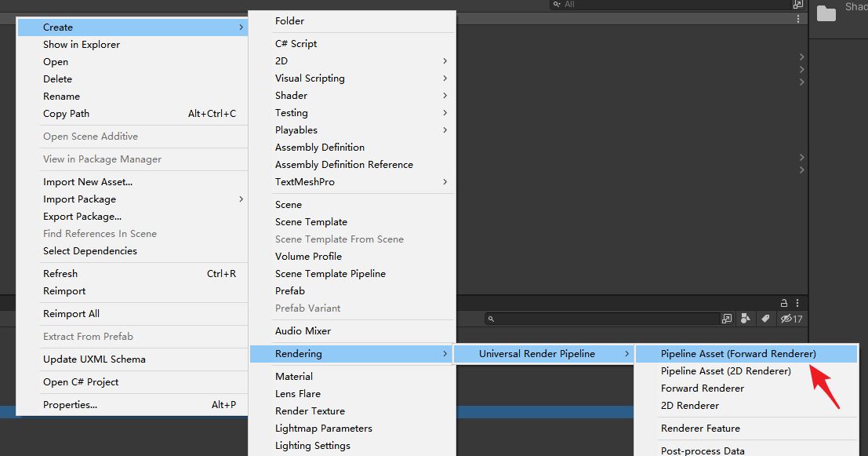Viewport: 868px width, 456px height.
Task: Click Rename in context menu
Action: tap(133, 97)
